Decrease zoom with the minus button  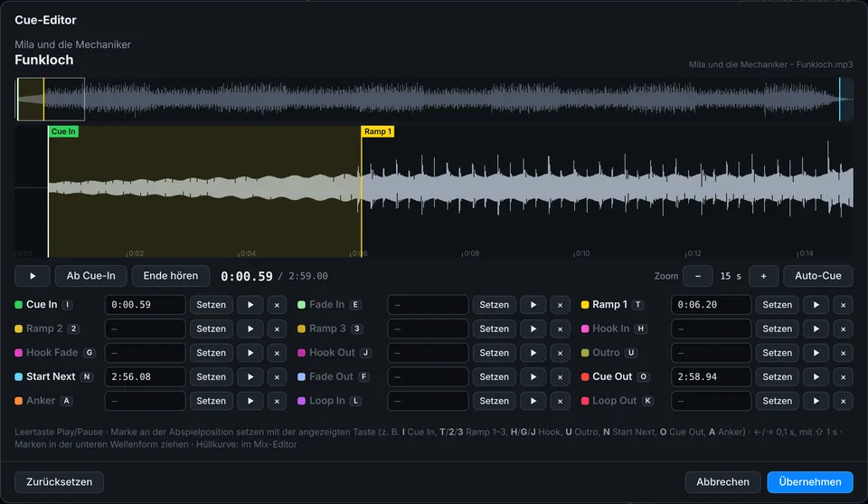tap(697, 276)
